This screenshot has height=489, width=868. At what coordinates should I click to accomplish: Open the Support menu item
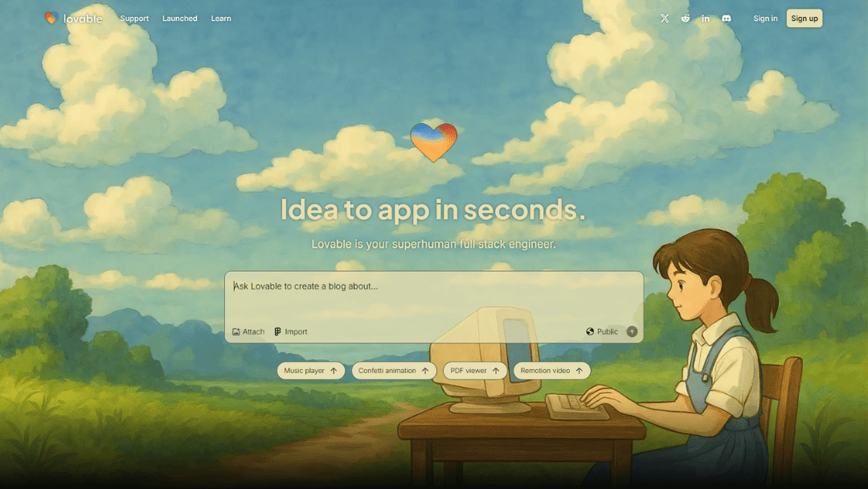tap(134, 18)
